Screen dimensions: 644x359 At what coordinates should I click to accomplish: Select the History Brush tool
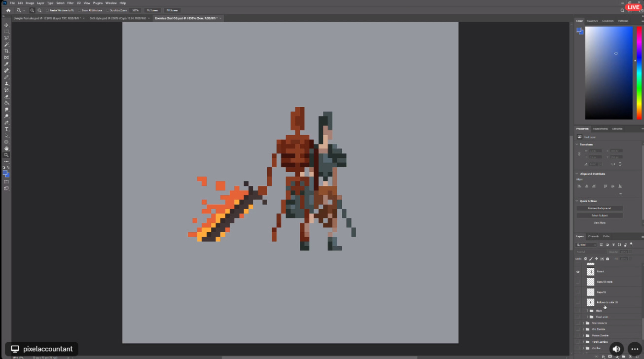pos(6,90)
